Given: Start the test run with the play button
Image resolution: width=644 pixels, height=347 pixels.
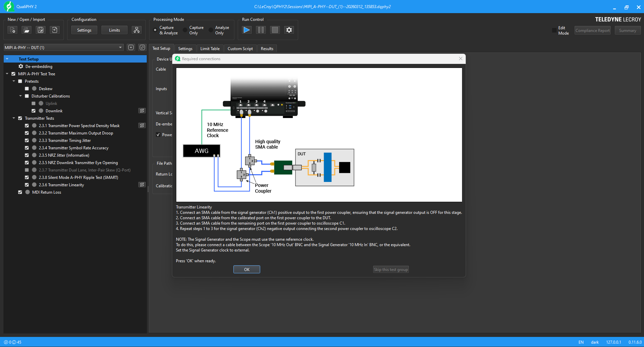Looking at the screenshot, I should [246, 30].
